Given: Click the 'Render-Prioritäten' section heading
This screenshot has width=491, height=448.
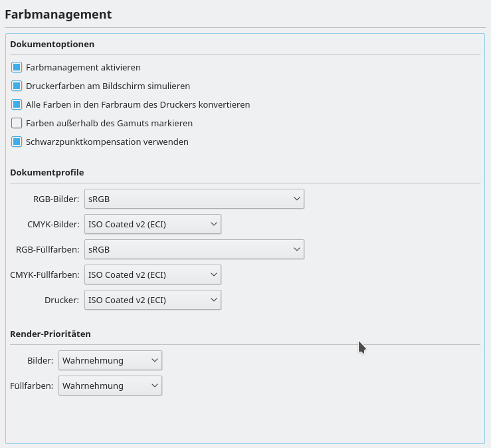Looking at the screenshot, I should point(50,334).
